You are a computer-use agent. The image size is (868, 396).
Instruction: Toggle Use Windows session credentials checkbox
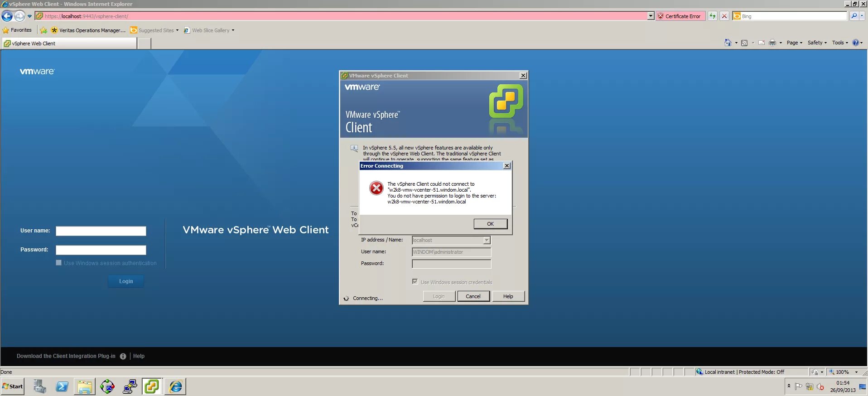[415, 282]
